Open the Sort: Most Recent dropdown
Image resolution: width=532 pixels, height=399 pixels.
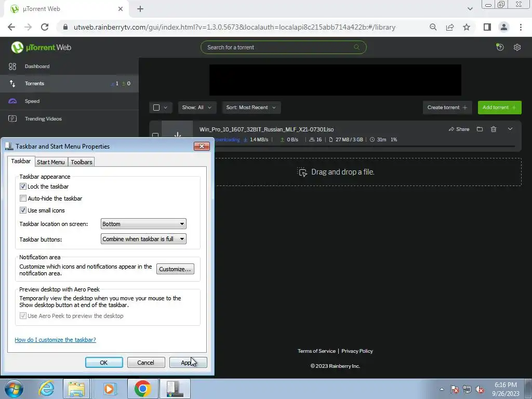coord(251,108)
